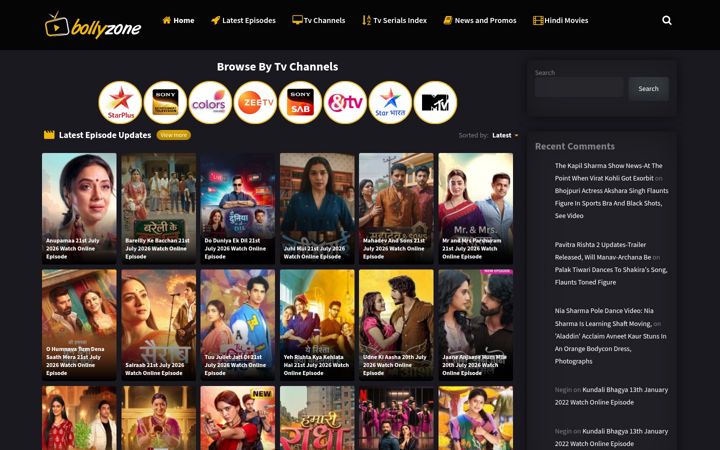Open Palak Tiwari Dances article link
The image size is (720, 450).
coord(611,276)
